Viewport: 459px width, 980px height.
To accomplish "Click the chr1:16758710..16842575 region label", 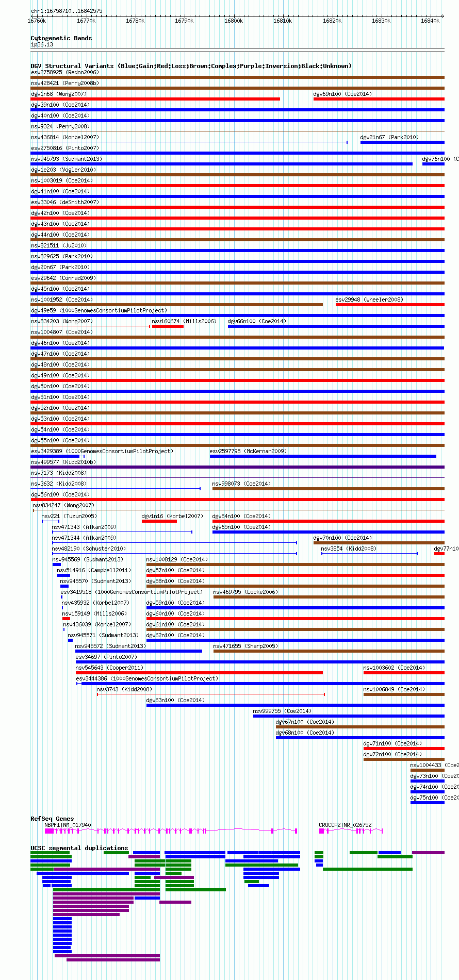I will (67, 11).
